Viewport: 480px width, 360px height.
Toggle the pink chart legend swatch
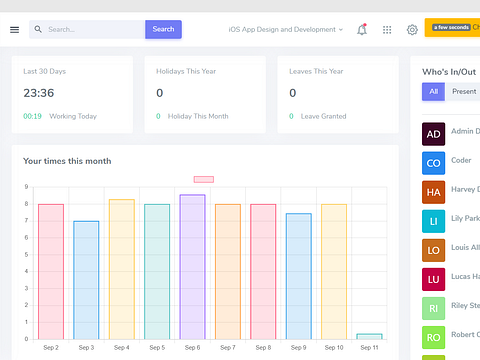(x=204, y=179)
